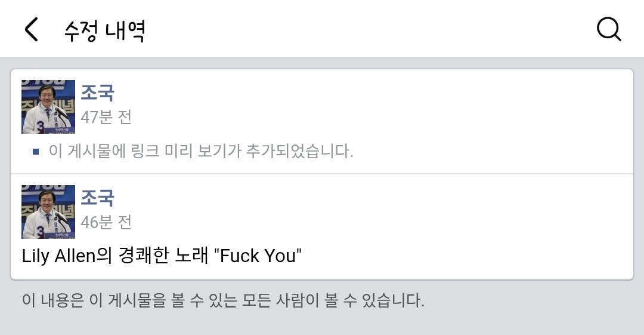Click the 수정 내역 page title

[105, 30]
